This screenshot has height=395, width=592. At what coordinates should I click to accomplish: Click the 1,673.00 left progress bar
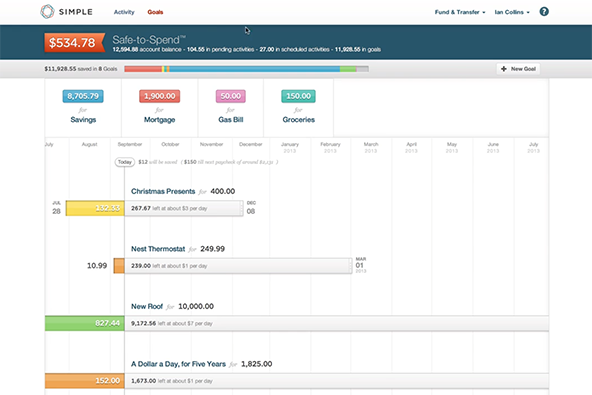pos(337,381)
